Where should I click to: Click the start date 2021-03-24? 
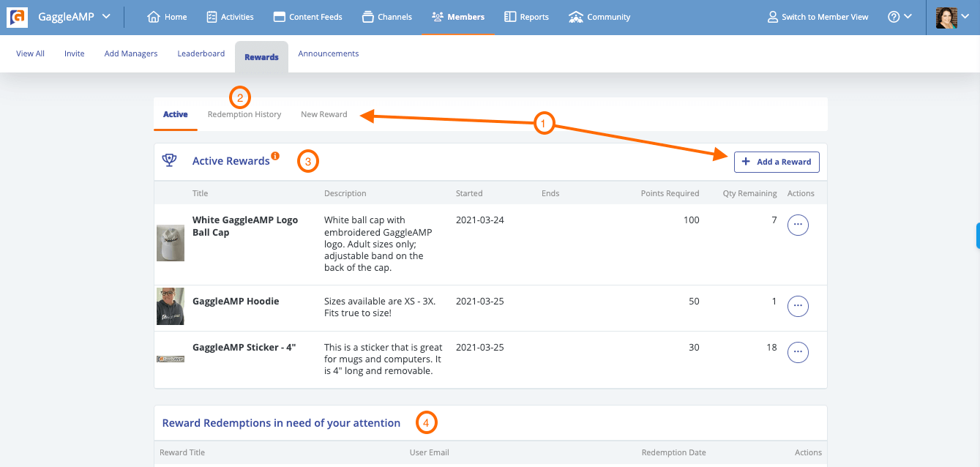(x=480, y=220)
